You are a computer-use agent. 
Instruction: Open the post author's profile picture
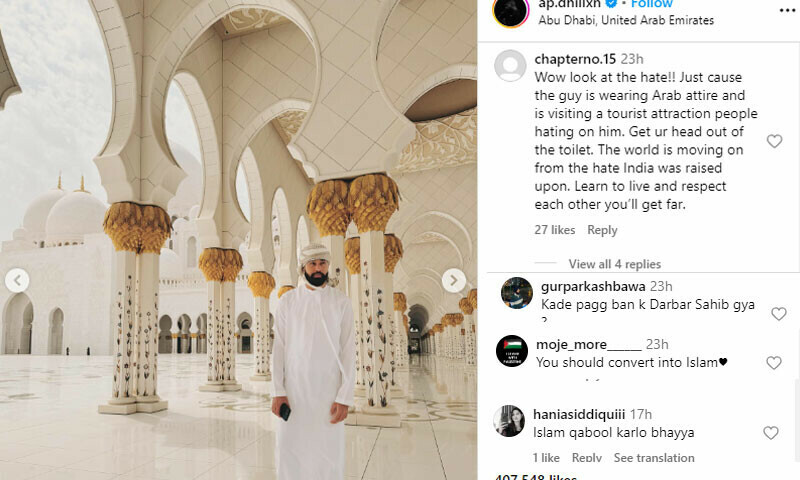pos(511,11)
